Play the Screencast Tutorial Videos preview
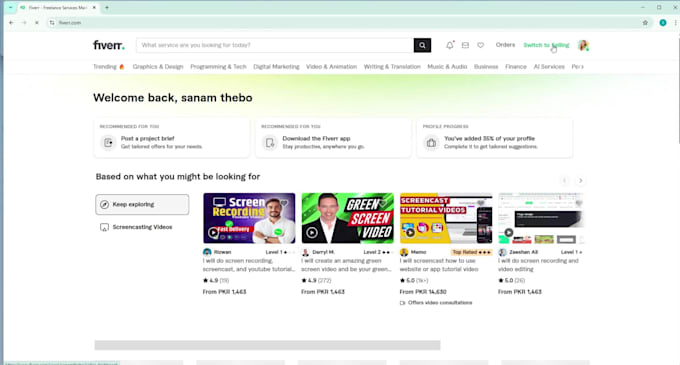The width and height of the screenshot is (680, 365). tap(410, 233)
